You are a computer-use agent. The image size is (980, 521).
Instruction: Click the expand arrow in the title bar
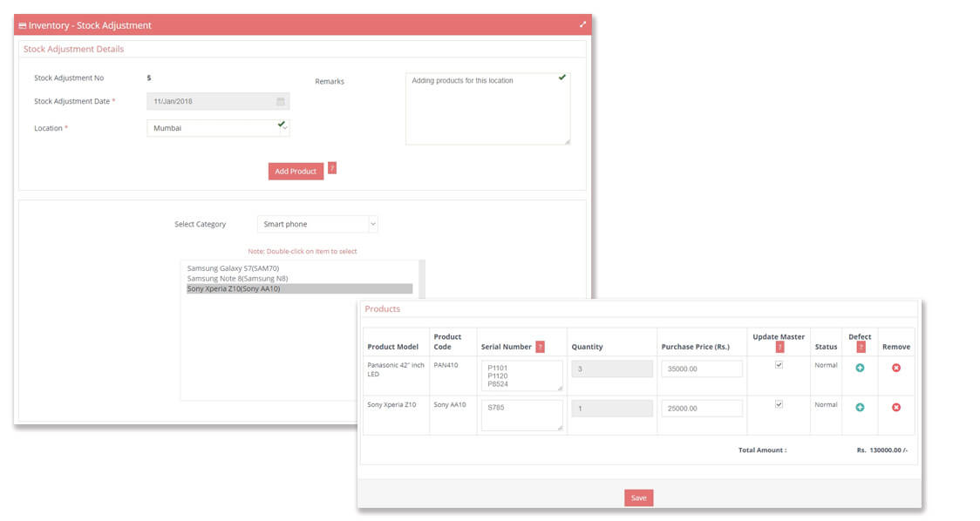[582, 24]
